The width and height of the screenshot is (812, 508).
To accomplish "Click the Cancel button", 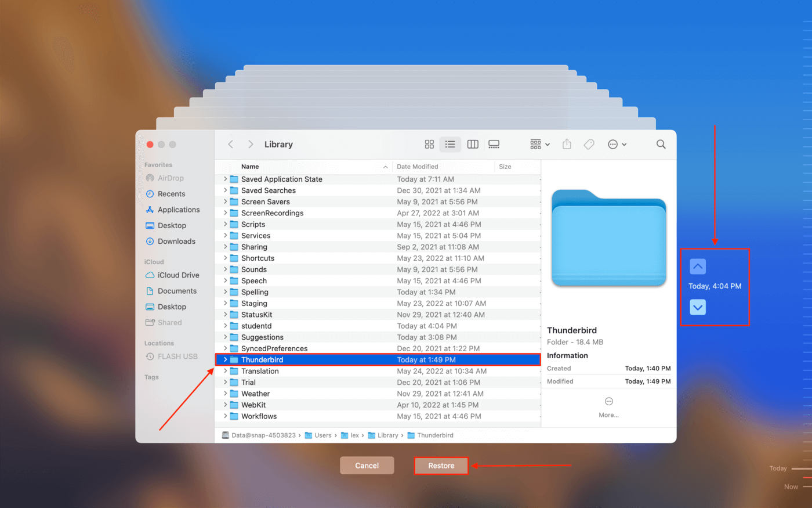I will click(367, 466).
